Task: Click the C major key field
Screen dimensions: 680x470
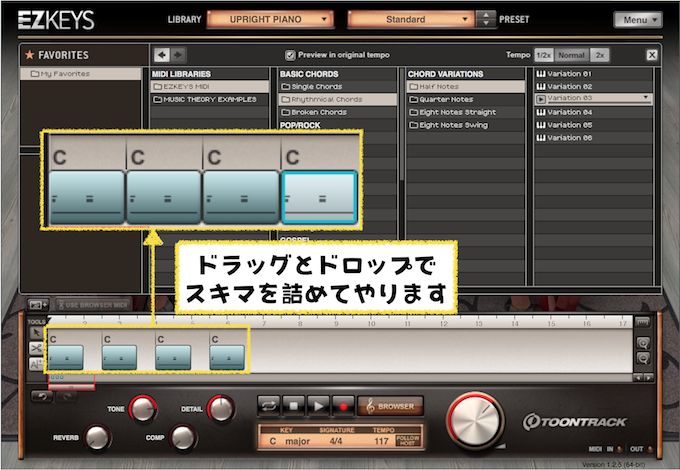Action: [x=289, y=441]
